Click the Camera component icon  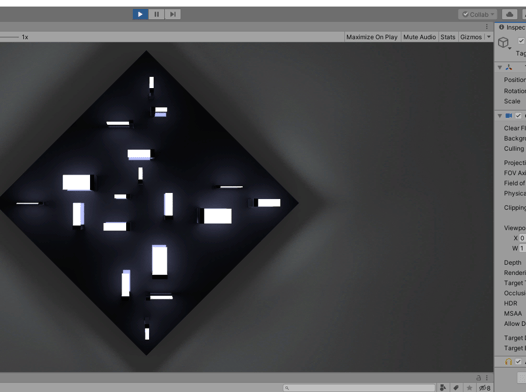click(509, 116)
